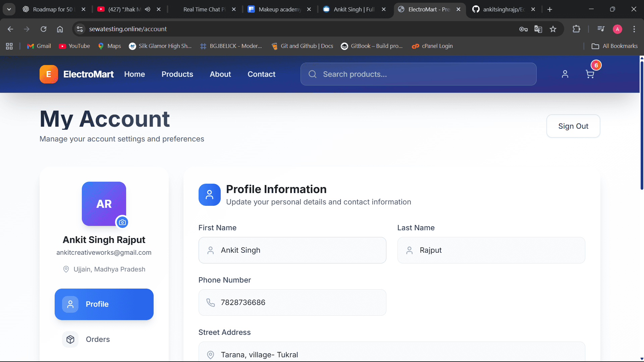Reload the page

44,29
